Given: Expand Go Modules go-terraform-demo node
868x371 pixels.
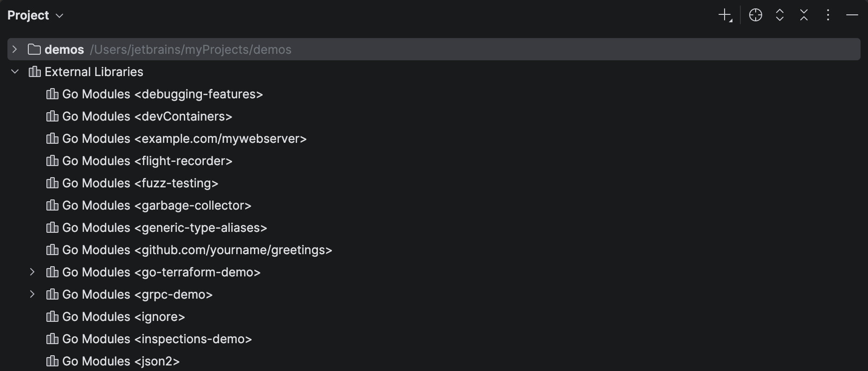Looking at the screenshot, I should [32, 272].
